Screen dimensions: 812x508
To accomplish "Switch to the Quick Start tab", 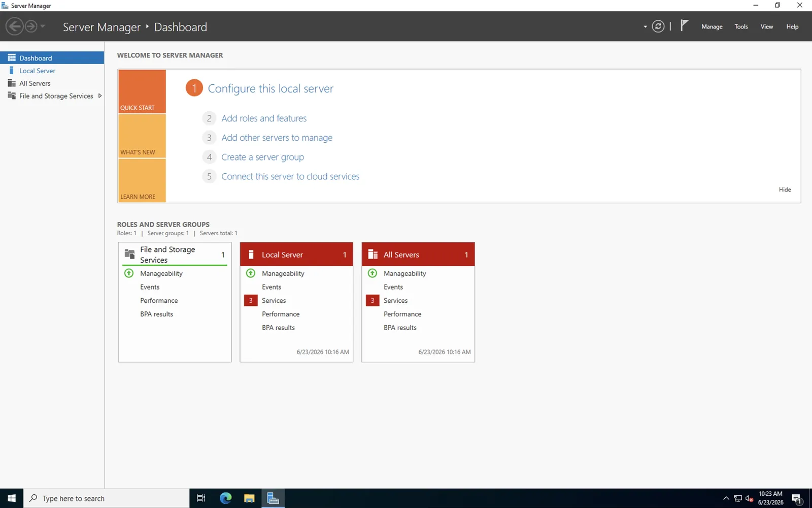I will click(x=142, y=91).
